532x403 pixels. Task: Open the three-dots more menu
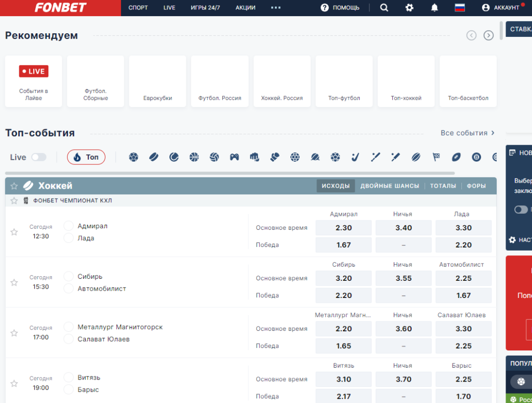(x=276, y=7)
